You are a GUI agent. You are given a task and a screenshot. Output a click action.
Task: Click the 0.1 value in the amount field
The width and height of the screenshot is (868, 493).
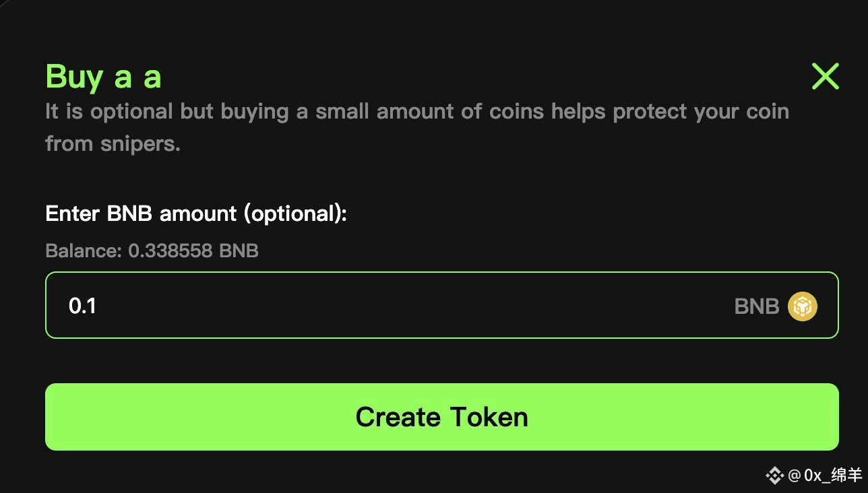pyautogui.click(x=82, y=306)
